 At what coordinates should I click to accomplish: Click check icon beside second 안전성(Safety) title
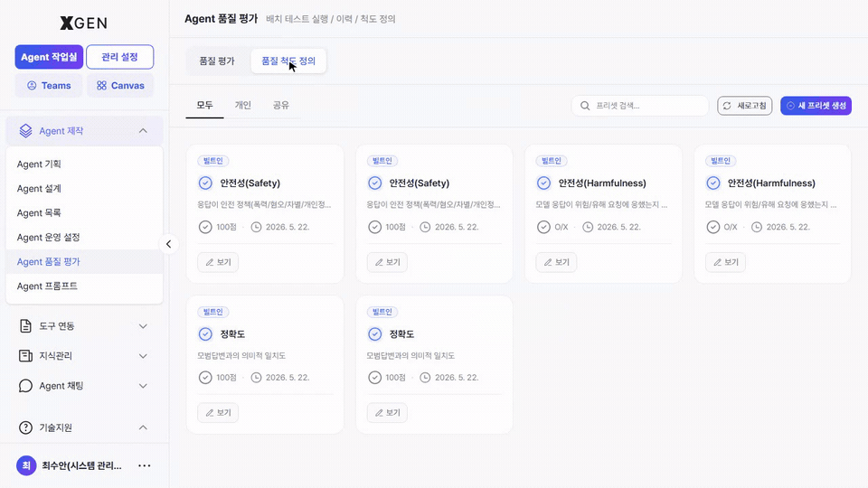(x=374, y=183)
